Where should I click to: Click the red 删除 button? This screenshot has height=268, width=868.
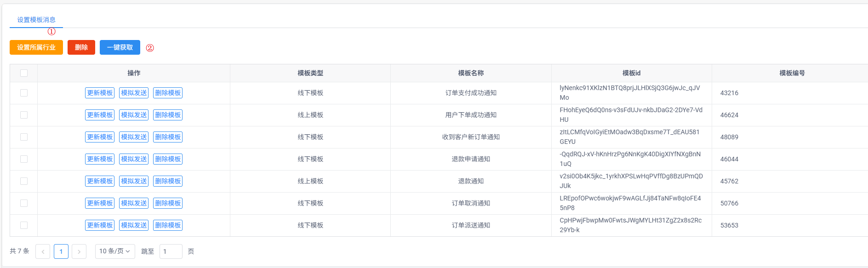point(81,47)
